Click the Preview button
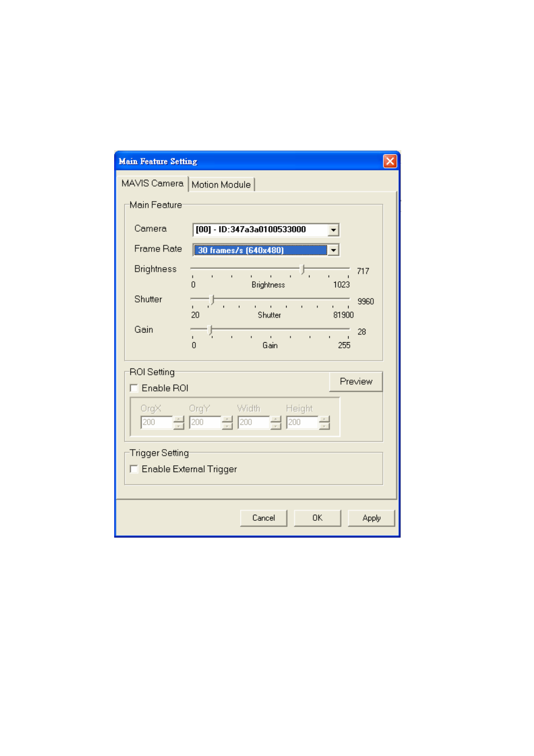 (x=356, y=381)
